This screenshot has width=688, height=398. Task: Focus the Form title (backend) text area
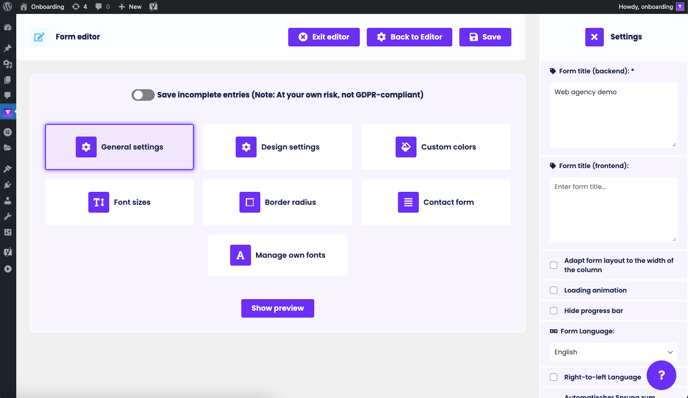click(613, 115)
